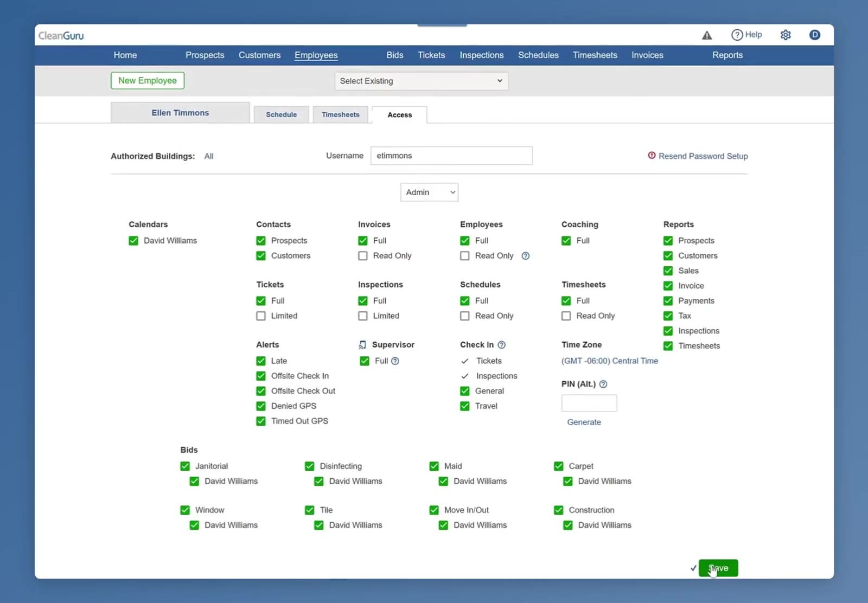Click the help icon next to PIN (Alt.)
Image resolution: width=868 pixels, height=603 pixels.
tap(603, 384)
